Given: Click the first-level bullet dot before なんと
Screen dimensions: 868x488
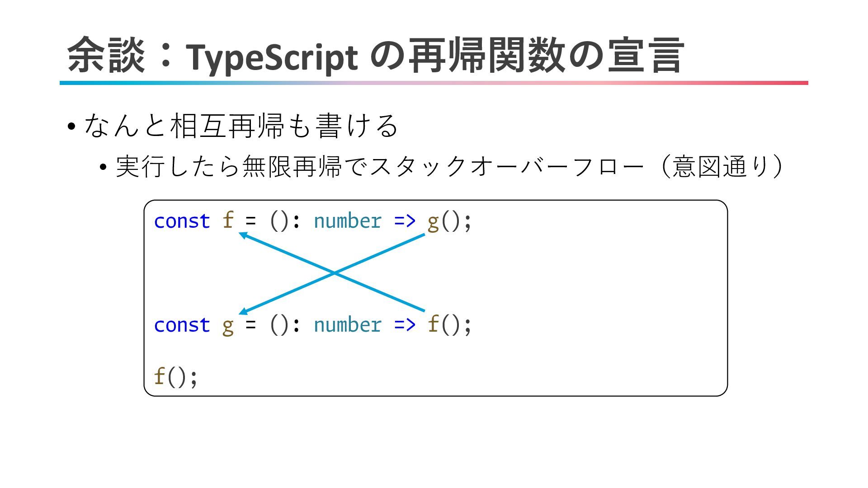Looking at the screenshot, I should (x=71, y=127).
